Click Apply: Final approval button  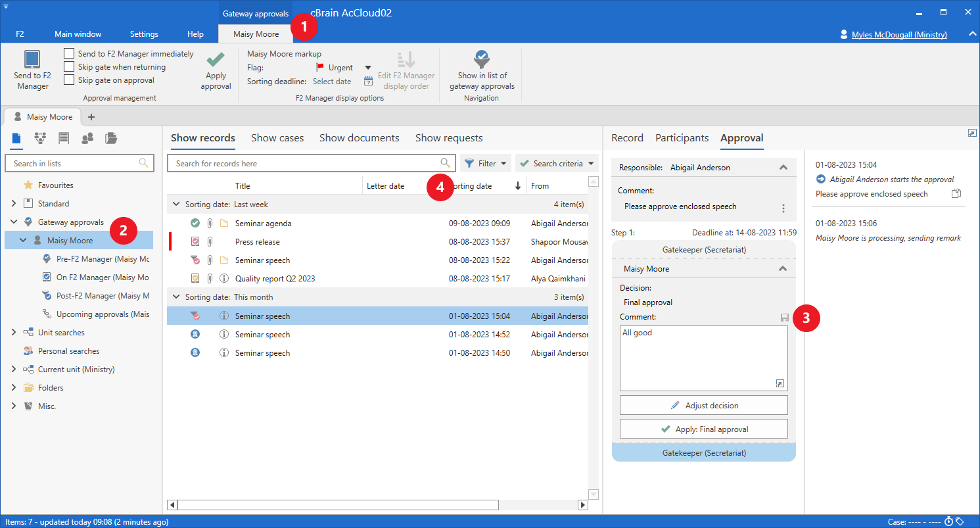pos(703,429)
